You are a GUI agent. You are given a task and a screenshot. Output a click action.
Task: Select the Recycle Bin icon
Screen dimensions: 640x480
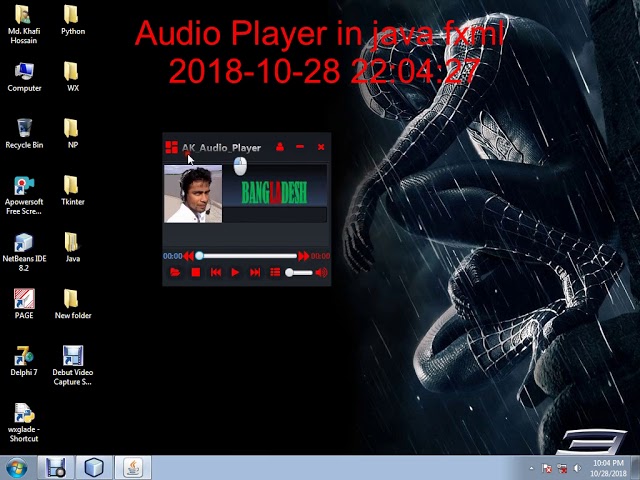tap(24, 134)
